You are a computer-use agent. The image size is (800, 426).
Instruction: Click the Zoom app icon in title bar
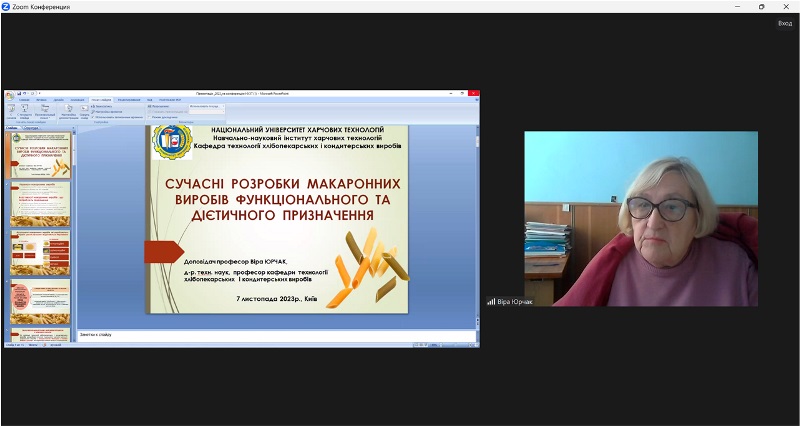point(6,7)
